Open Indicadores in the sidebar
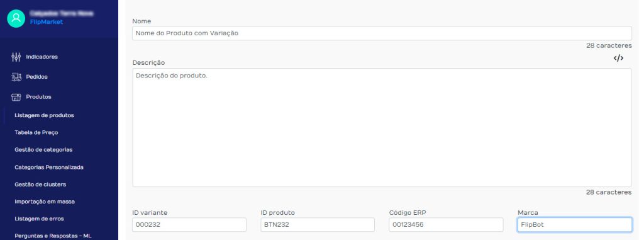 point(42,57)
